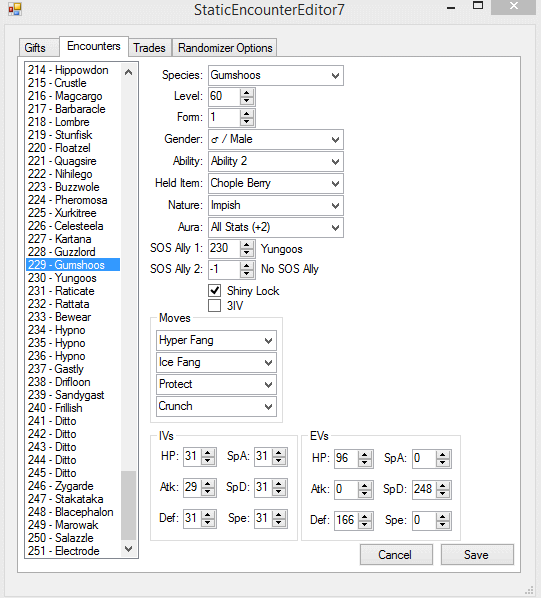Select 214 - Hippowdon in the list
Viewport: 541px width, 598px height.
73,70
